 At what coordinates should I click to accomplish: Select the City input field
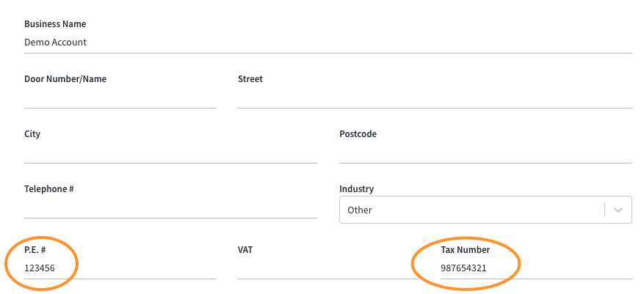click(x=170, y=152)
